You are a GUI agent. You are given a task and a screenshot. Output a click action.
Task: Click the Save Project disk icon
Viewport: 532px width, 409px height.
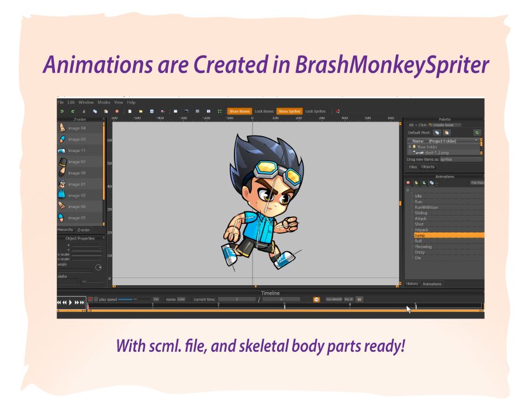[x=151, y=111]
